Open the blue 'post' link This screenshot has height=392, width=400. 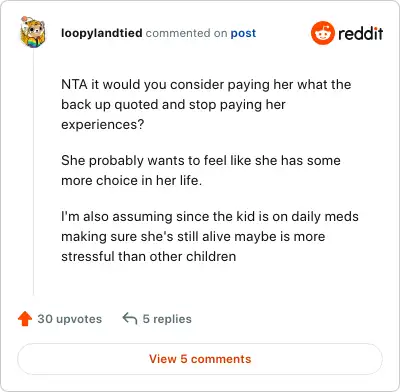click(243, 33)
